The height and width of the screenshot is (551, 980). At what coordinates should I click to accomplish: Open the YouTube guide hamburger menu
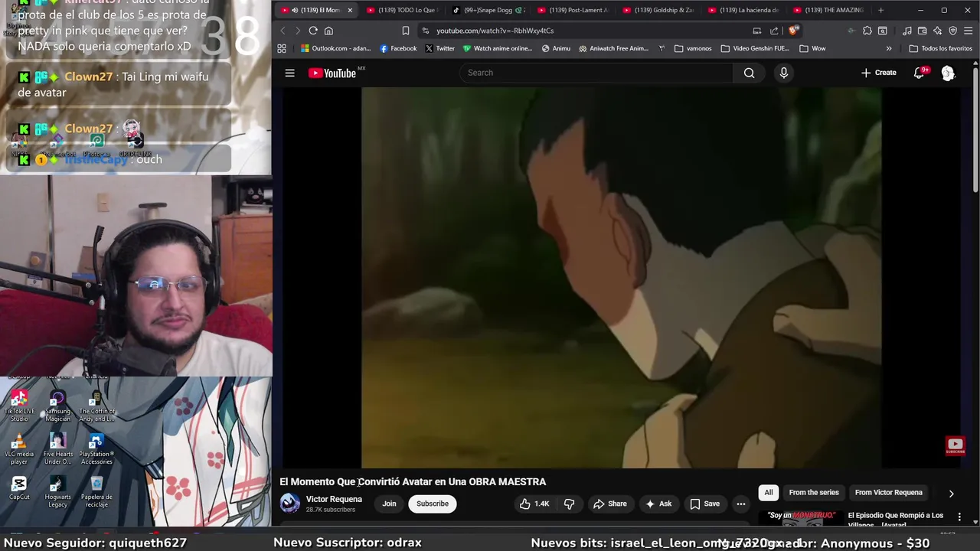click(290, 73)
